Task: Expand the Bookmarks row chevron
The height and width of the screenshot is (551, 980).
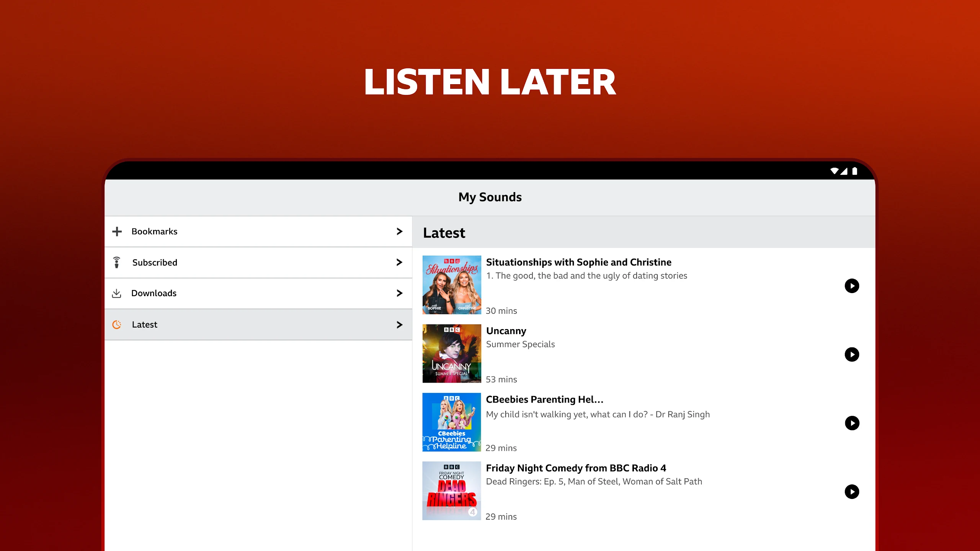Action: [x=399, y=231]
